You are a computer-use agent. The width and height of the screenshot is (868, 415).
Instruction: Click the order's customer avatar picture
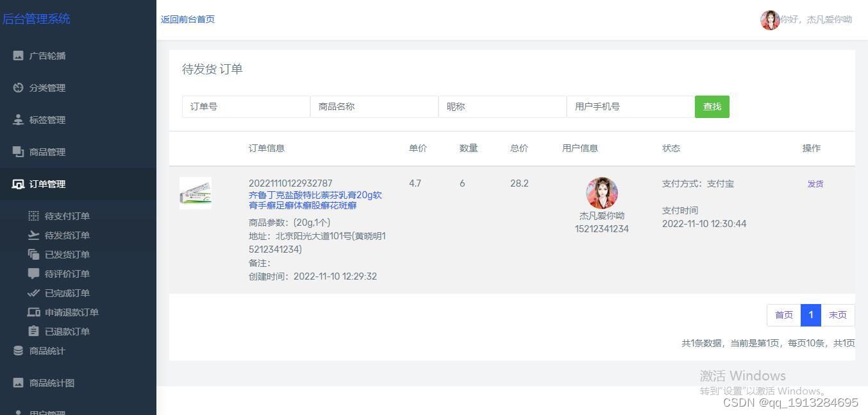pyautogui.click(x=602, y=193)
